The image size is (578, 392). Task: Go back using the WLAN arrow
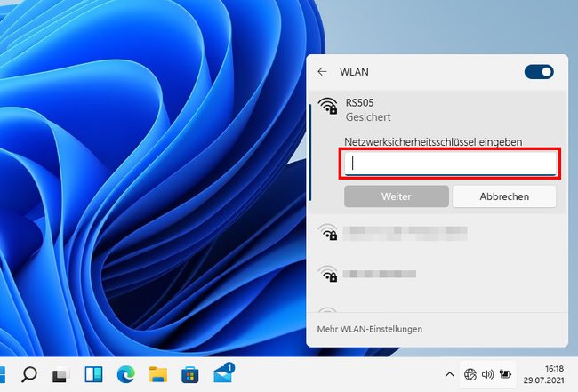point(322,71)
